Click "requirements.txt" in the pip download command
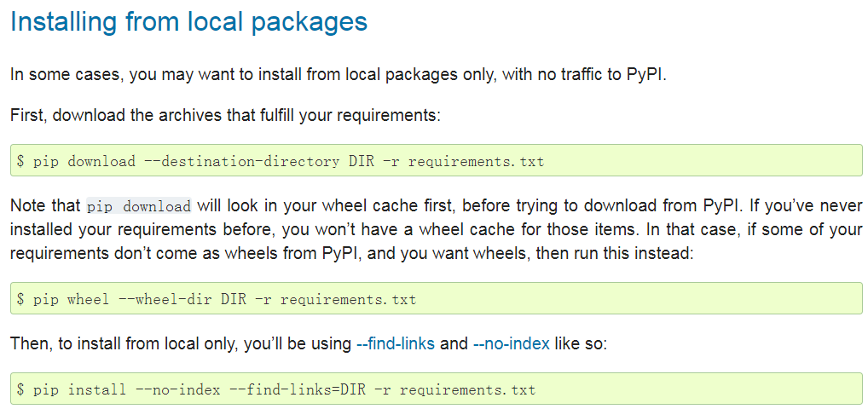The height and width of the screenshot is (409, 868). pos(476,161)
